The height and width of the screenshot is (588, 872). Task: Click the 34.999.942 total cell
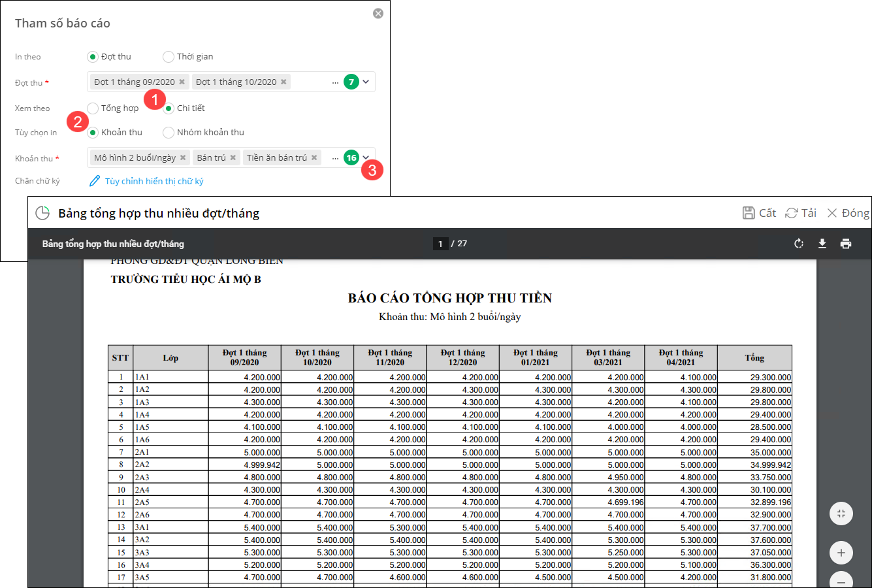pyautogui.click(x=754, y=465)
